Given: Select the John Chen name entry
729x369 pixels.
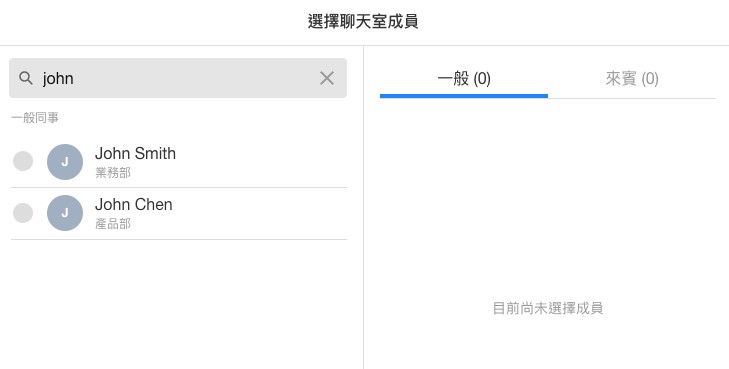Looking at the screenshot, I should pos(133,204).
